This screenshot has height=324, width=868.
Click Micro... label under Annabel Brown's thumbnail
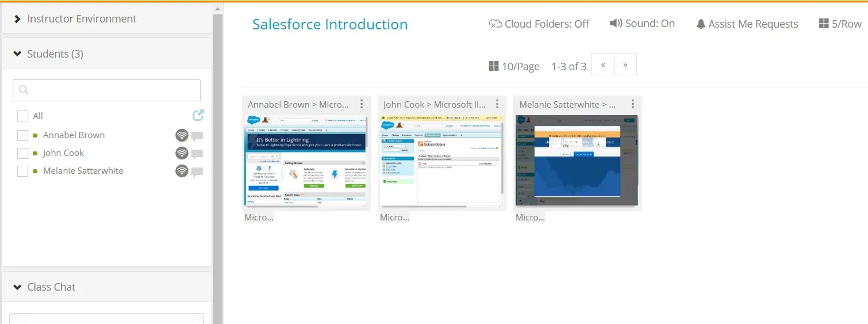(259, 218)
